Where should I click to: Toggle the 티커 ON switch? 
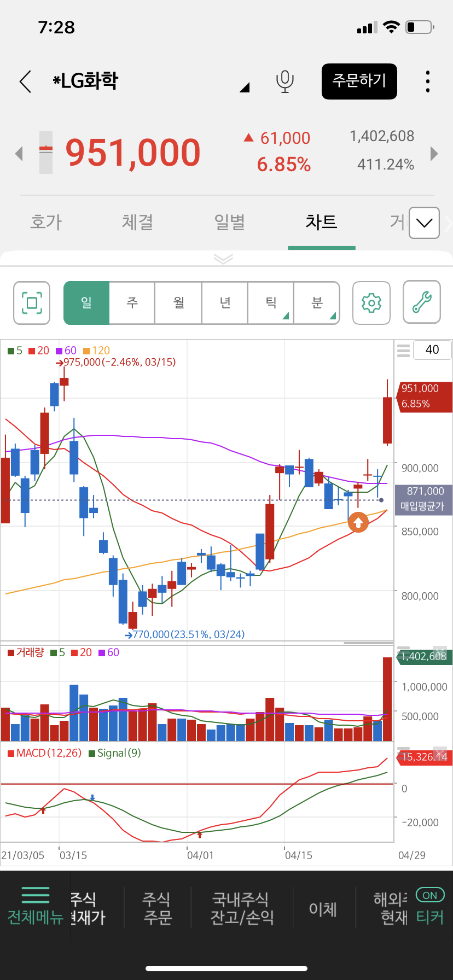coord(430,895)
